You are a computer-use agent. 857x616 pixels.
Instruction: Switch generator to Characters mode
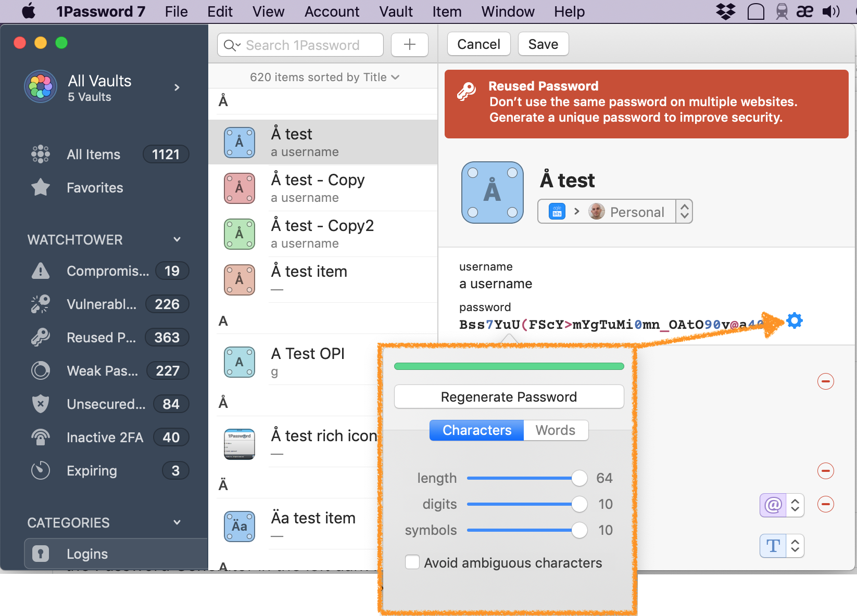click(476, 430)
